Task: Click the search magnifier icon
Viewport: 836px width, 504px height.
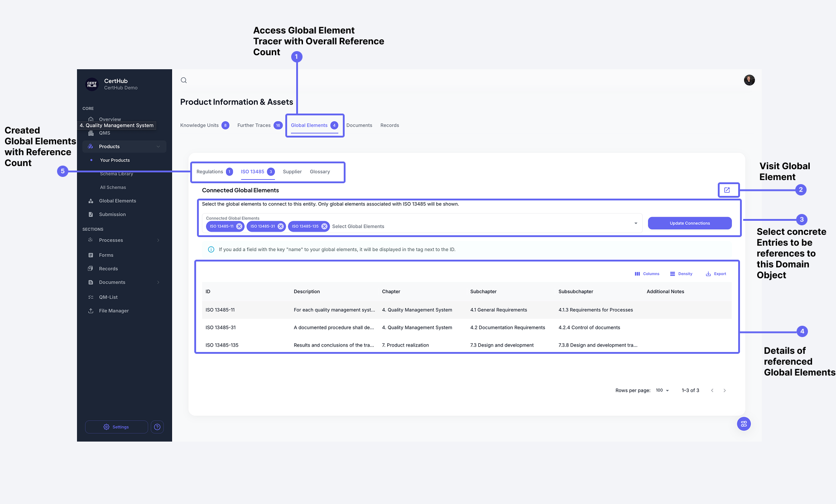Action: pos(184,81)
